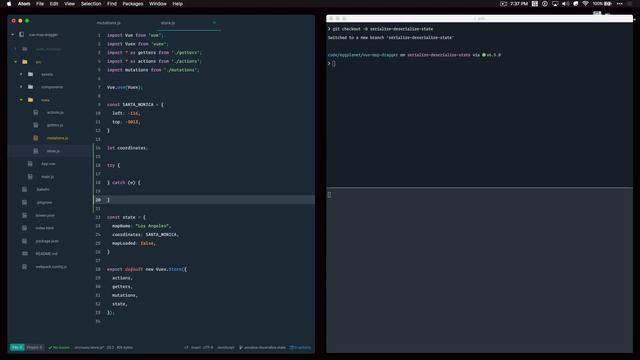
Task: Click the File linter scope button
Action: point(17,347)
